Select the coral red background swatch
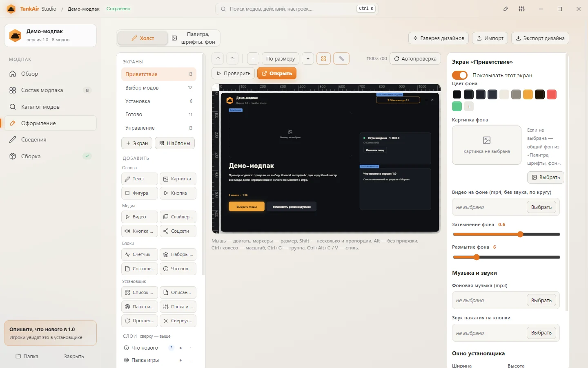The image size is (588, 368). tap(552, 94)
